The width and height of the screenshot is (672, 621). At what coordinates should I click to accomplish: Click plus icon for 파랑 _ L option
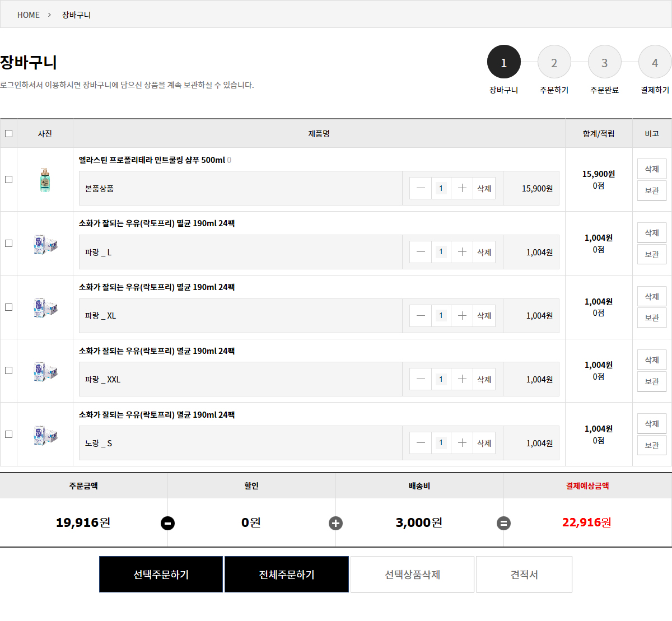(462, 252)
